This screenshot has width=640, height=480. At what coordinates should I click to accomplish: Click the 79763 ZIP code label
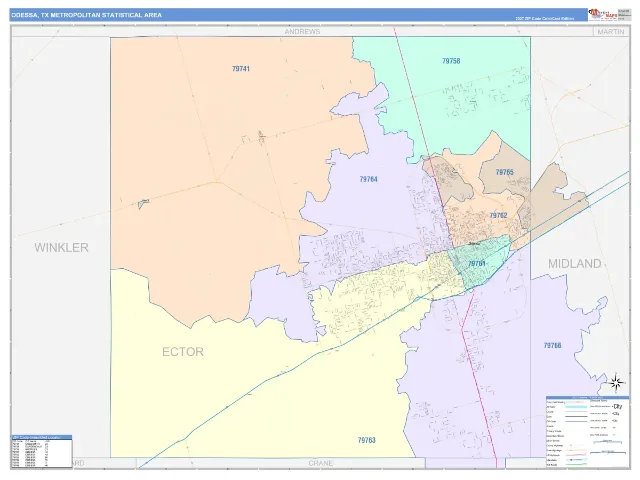click(367, 440)
